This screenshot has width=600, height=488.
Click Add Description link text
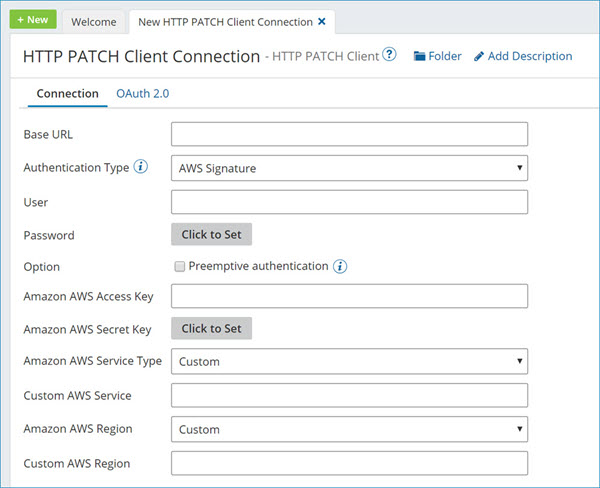(530, 56)
